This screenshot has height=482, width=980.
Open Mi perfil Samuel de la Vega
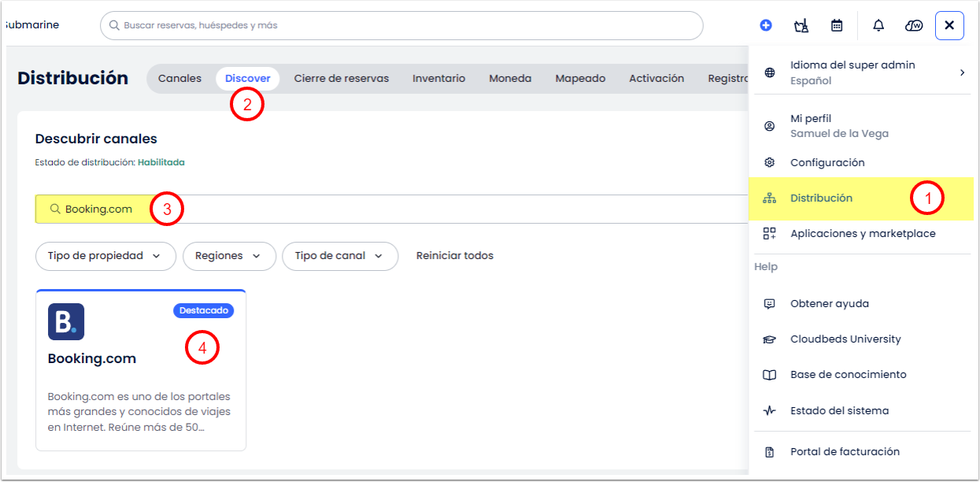tap(862, 126)
